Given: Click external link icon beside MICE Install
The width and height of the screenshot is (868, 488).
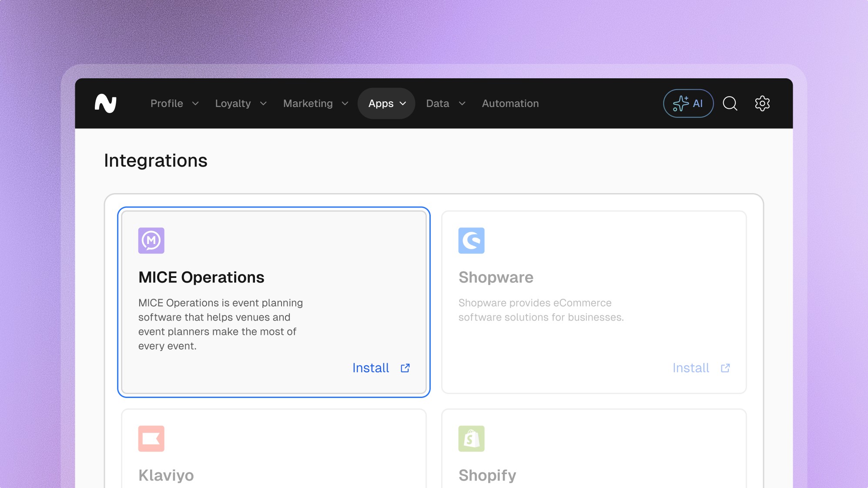Looking at the screenshot, I should pyautogui.click(x=405, y=368).
